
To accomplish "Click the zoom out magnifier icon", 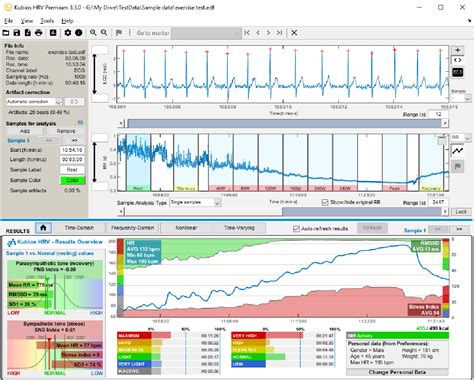I will coord(104,33).
